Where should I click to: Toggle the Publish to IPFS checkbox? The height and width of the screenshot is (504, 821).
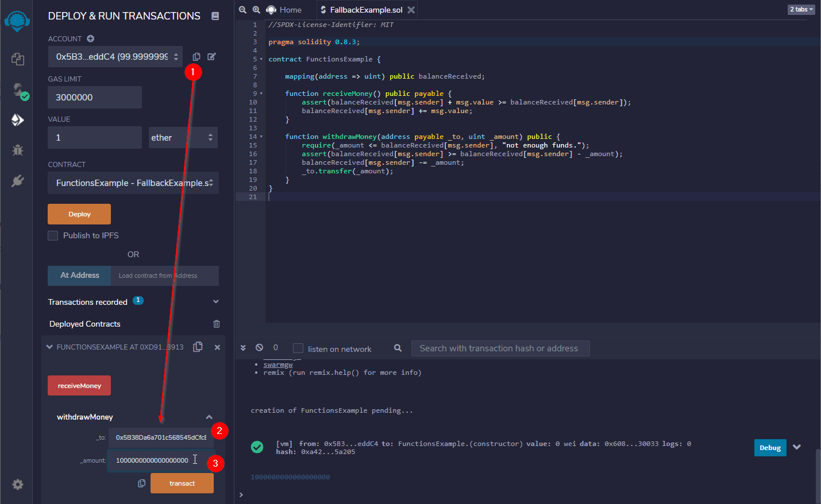coord(53,235)
